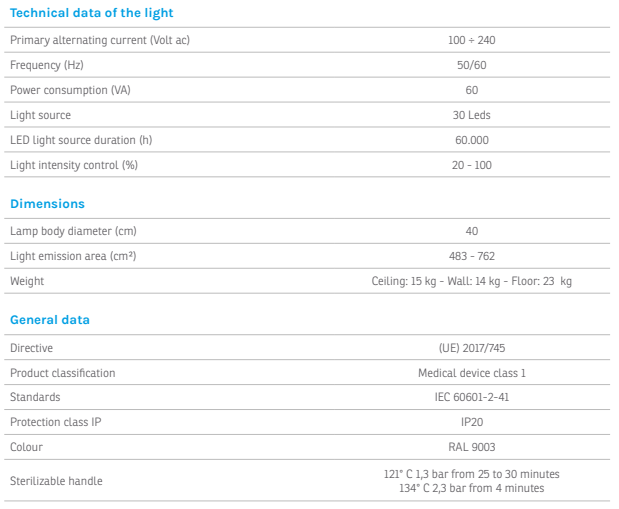Click the "Technical data of the light" heading

tap(91, 13)
